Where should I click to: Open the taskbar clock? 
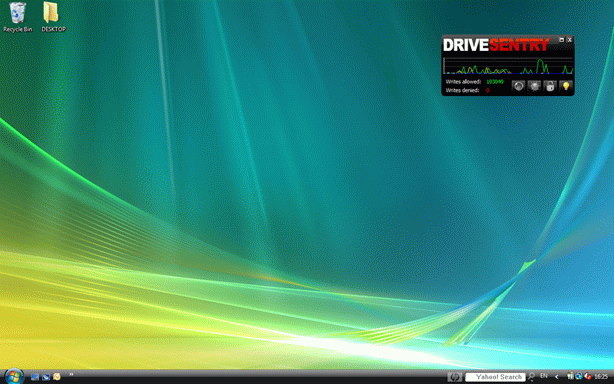[x=601, y=377]
